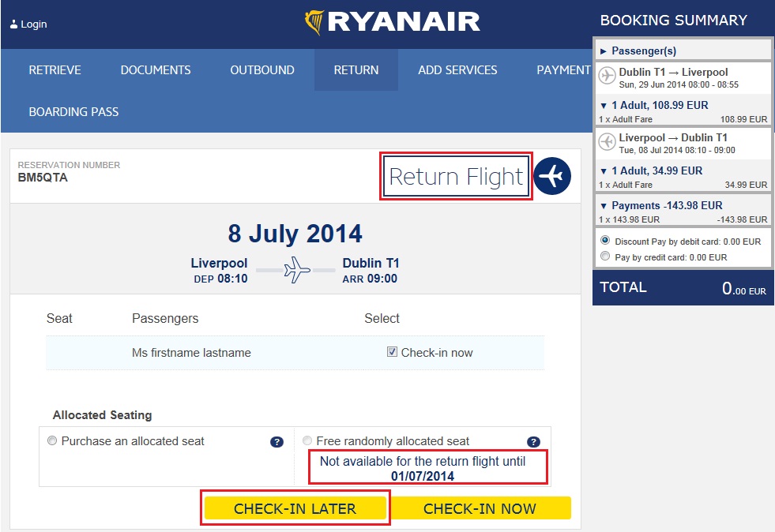Screen dimensions: 775x532
Task: Click the Ryanair harp logo icon
Action: [314, 22]
